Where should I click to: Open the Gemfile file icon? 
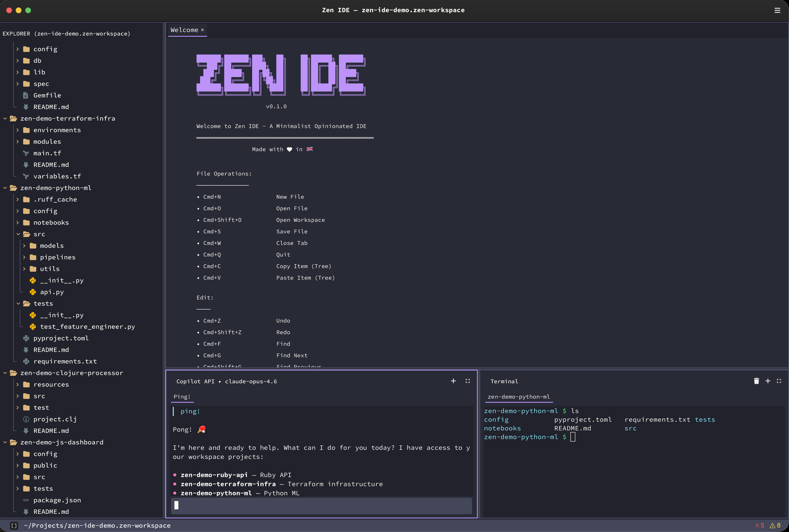pos(26,95)
